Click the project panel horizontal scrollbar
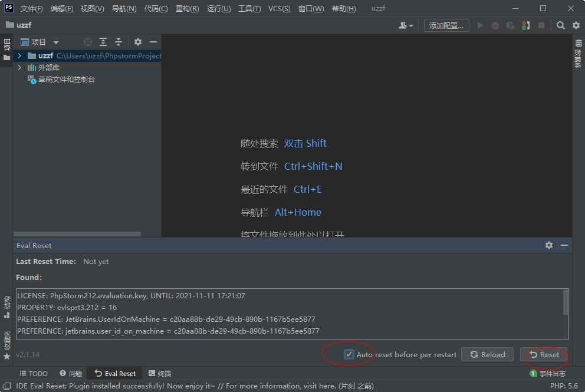 (77, 234)
